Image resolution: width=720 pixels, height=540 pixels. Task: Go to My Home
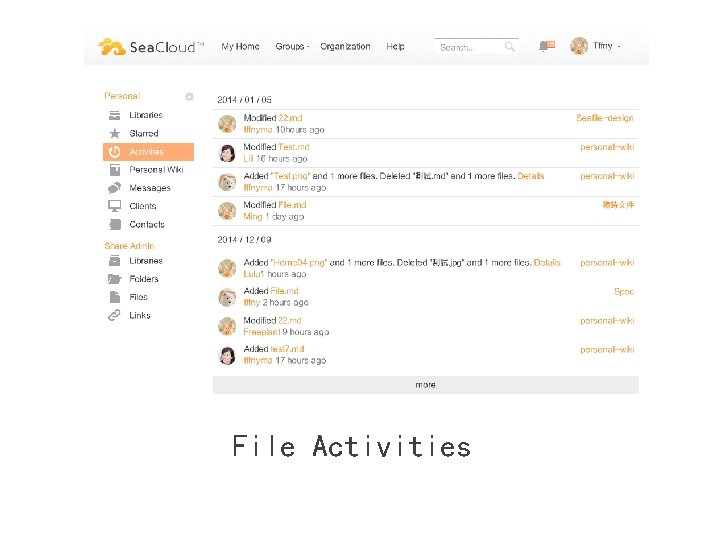coord(240,46)
